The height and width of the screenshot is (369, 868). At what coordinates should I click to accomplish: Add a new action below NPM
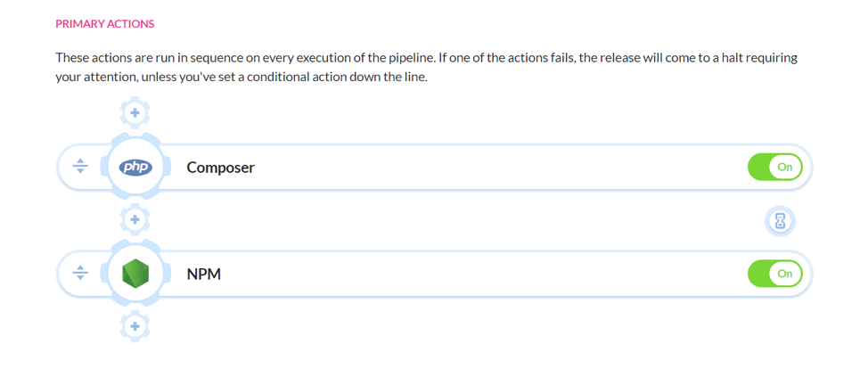coord(135,327)
